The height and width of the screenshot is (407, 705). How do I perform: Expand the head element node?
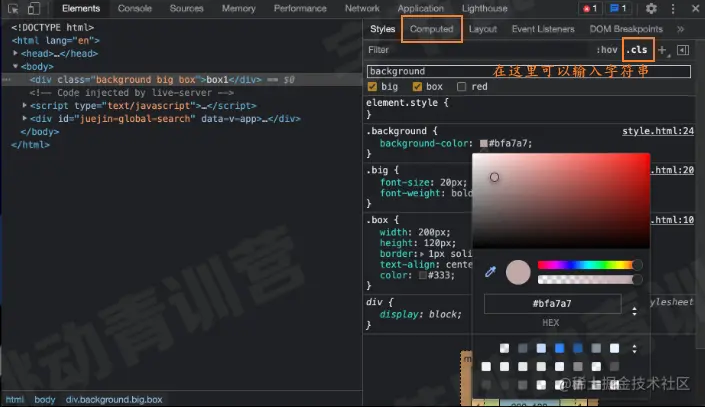pyautogui.click(x=15, y=53)
